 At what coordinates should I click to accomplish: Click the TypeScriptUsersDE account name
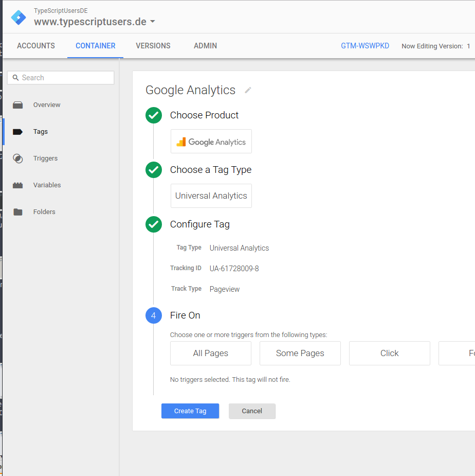pyautogui.click(x=61, y=11)
